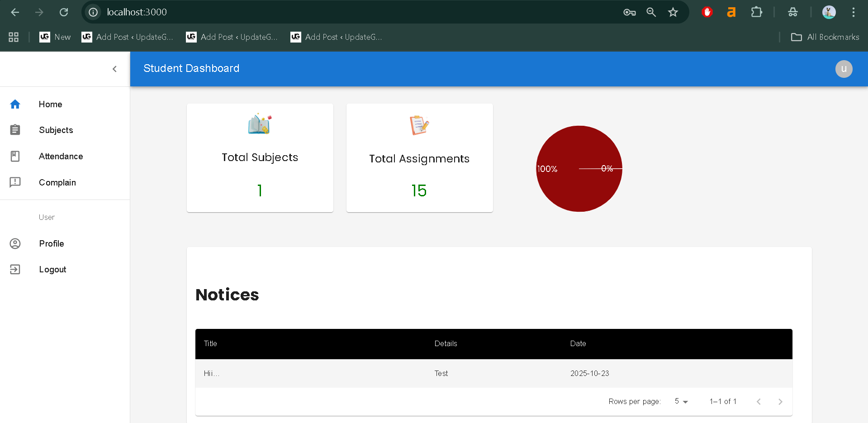Click the Total Subjects book icon
Viewport: 868px width, 423px height.
click(x=260, y=124)
